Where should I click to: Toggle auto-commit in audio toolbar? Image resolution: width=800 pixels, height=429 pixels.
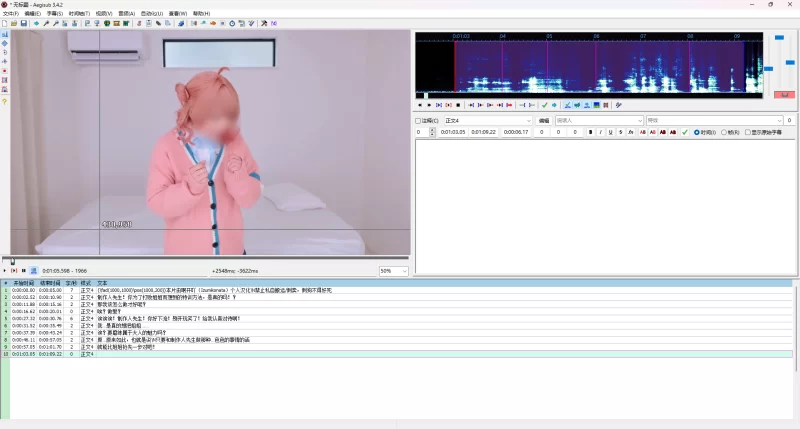[x=567, y=105]
